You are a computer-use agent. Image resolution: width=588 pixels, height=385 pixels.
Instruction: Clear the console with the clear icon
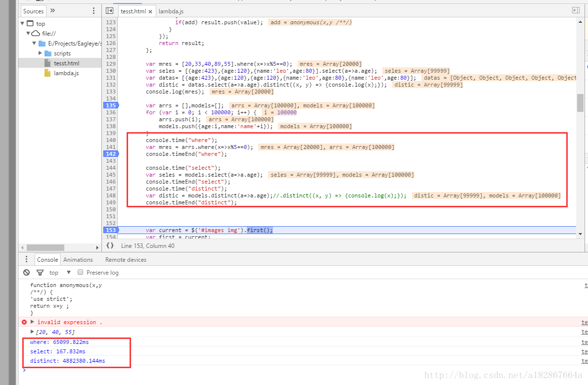[26, 273]
